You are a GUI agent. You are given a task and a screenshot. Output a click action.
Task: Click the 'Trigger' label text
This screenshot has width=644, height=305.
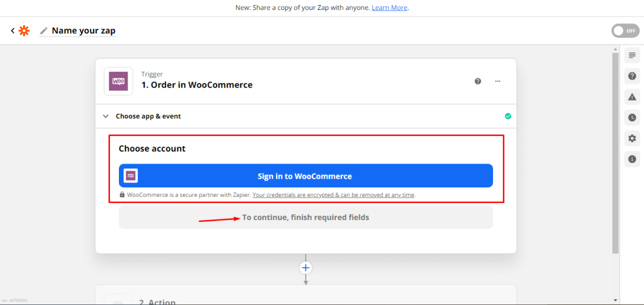click(152, 74)
